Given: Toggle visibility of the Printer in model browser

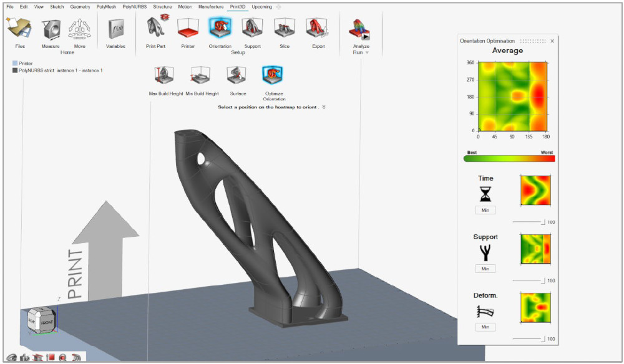Looking at the screenshot, I should (14, 62).
